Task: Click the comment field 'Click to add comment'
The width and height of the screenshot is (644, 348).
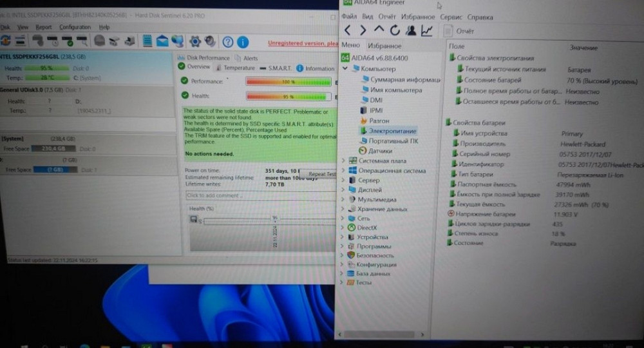Action: pyautogui.click(x=261, y=195)
